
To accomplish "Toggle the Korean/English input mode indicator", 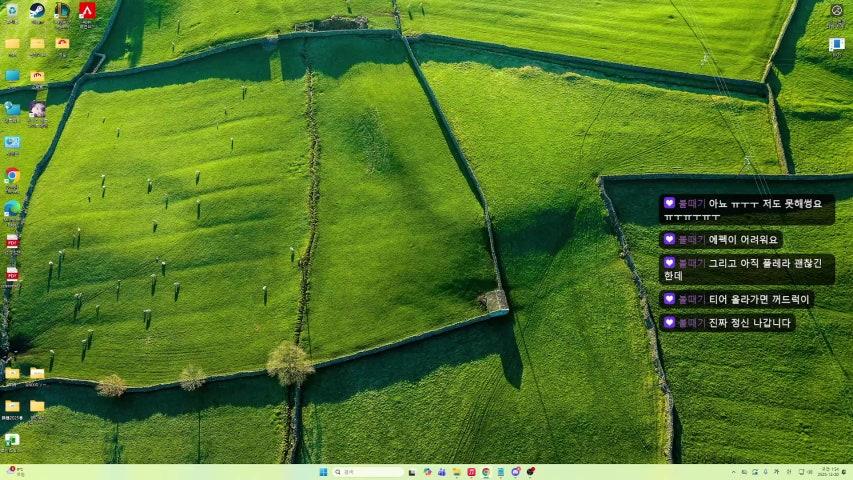I will 777,472.
